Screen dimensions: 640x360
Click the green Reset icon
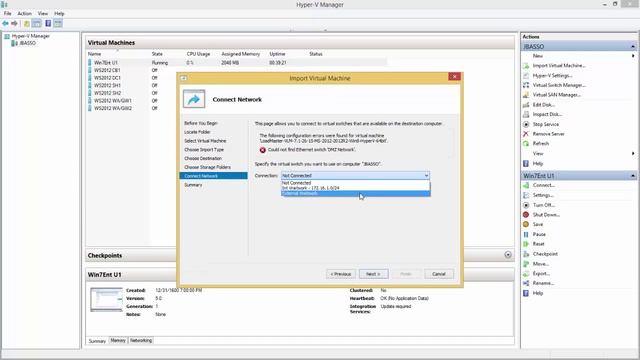[x=526, y=244]
